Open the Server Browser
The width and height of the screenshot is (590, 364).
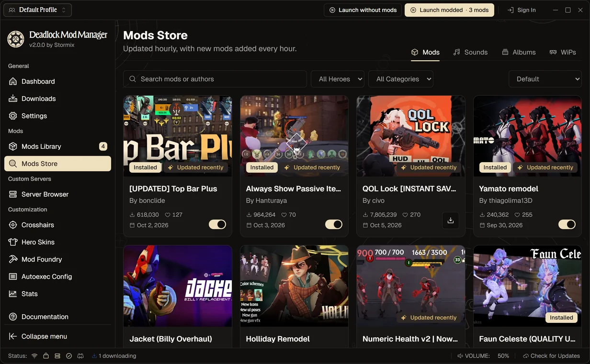click(57, 194)
